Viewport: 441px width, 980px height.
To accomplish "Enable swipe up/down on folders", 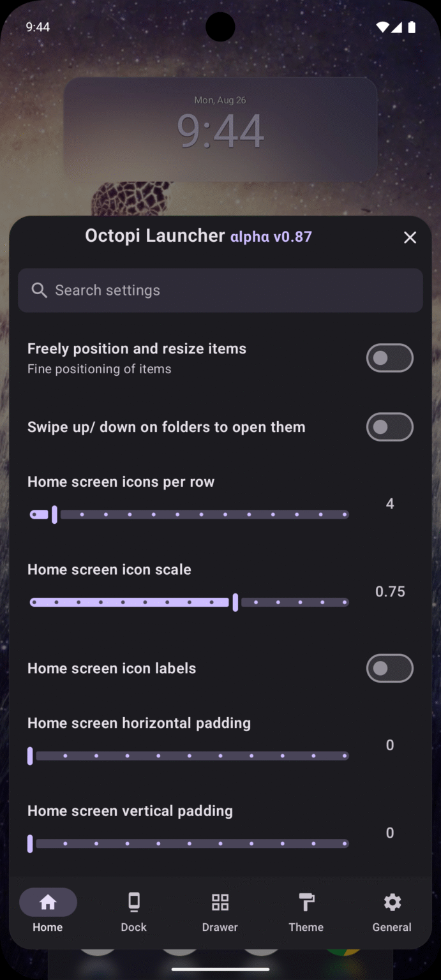I will tap(389, 427).
